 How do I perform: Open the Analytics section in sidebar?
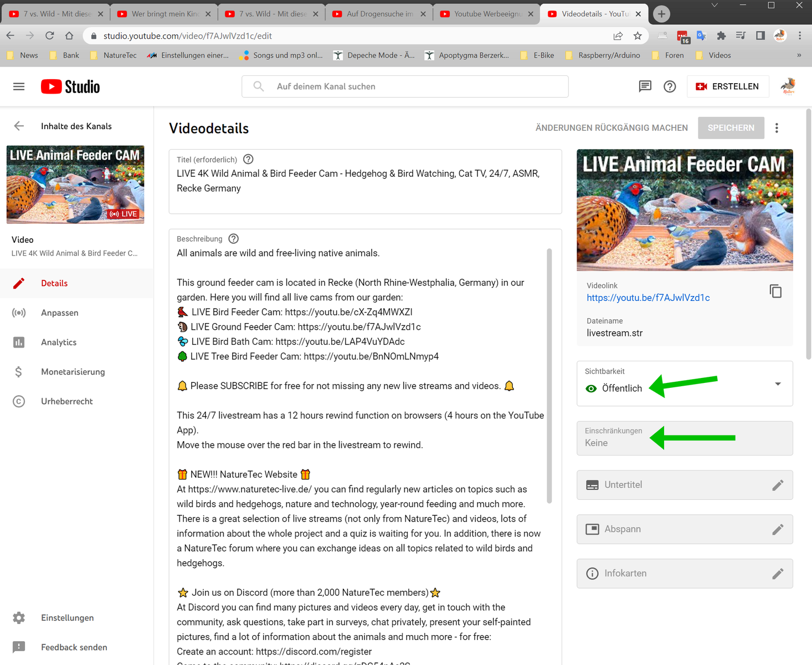coord(59,342)
